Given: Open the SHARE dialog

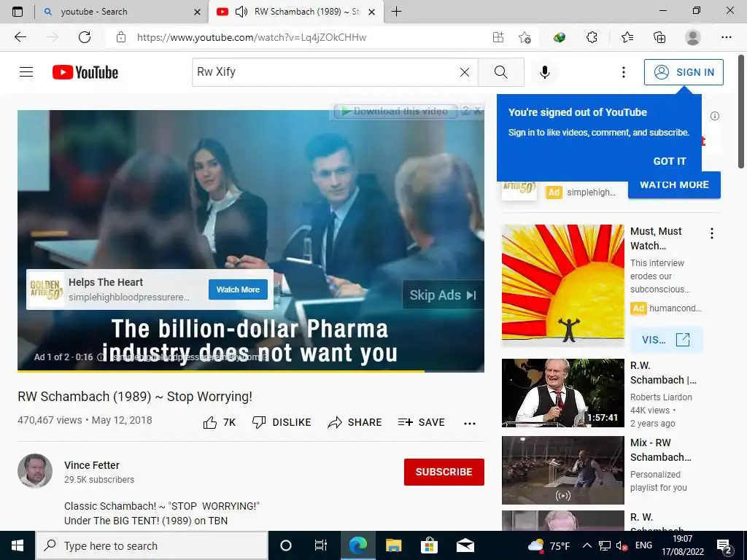Looking at the screenshot, I should click(355, 422).
